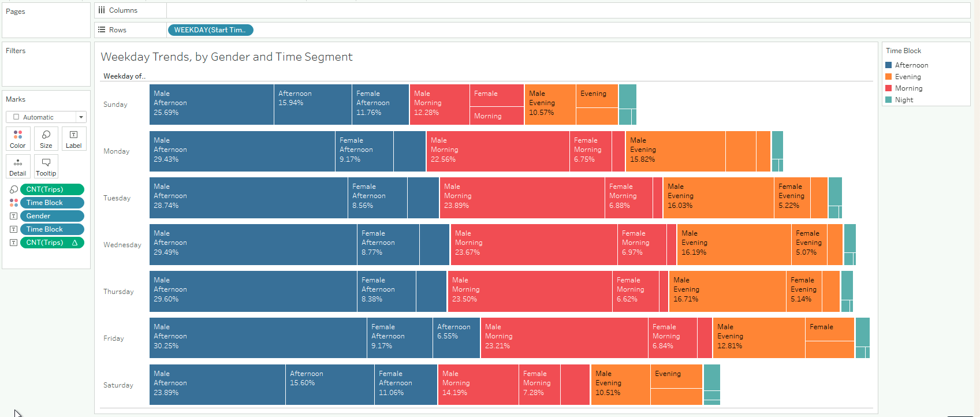Click the label icon beside Gender pill
The height and width of the screenshot is (417, 980).
[x=14, y=216]
